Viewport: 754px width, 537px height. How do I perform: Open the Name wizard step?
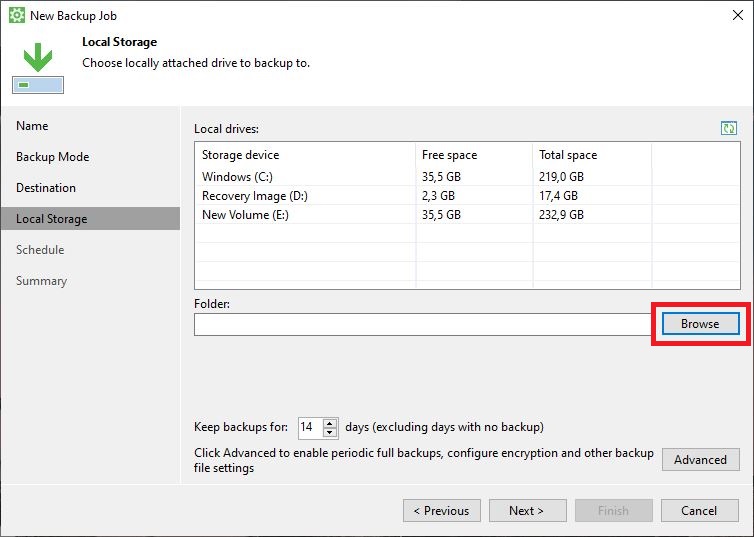pos(32,126)
